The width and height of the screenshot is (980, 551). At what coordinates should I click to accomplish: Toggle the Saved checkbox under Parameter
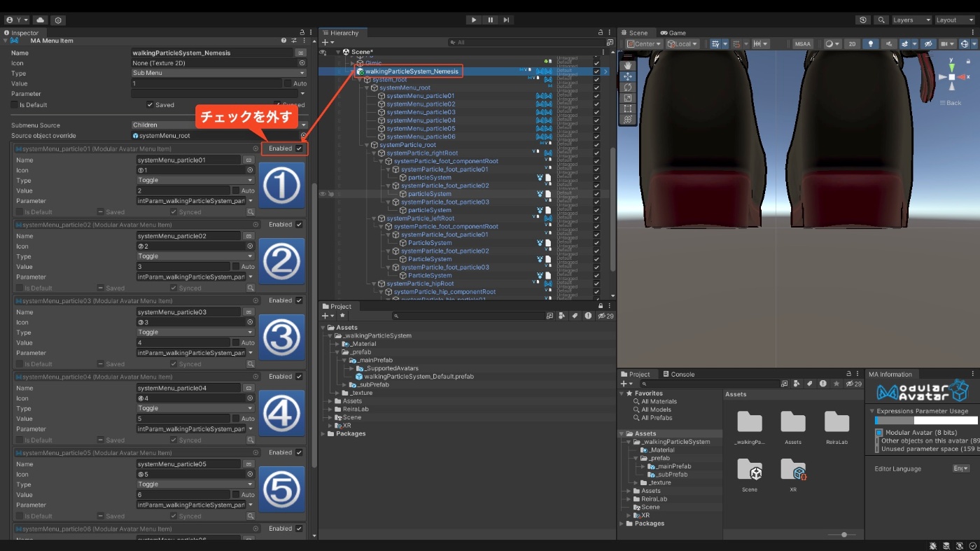point(150,105)
